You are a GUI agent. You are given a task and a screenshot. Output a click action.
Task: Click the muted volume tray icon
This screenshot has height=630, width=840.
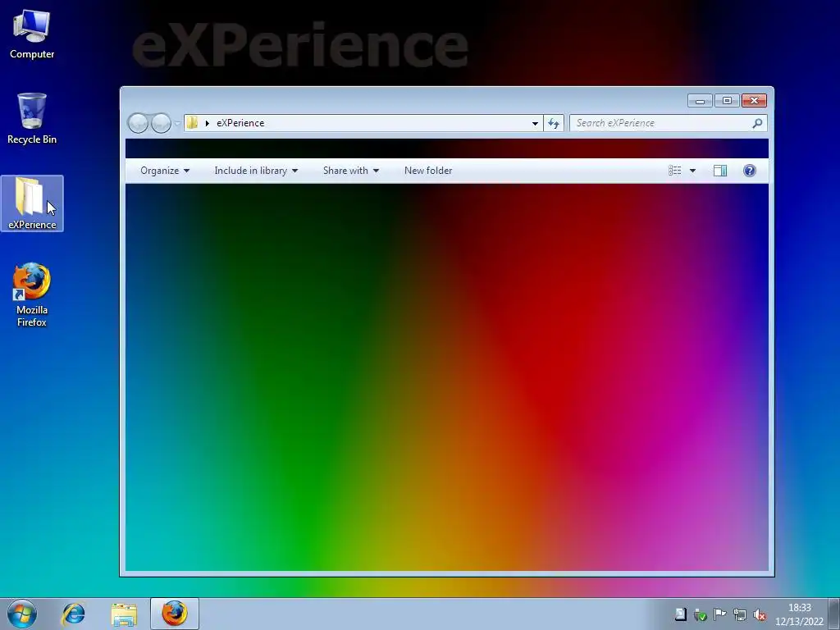point(759,614)
